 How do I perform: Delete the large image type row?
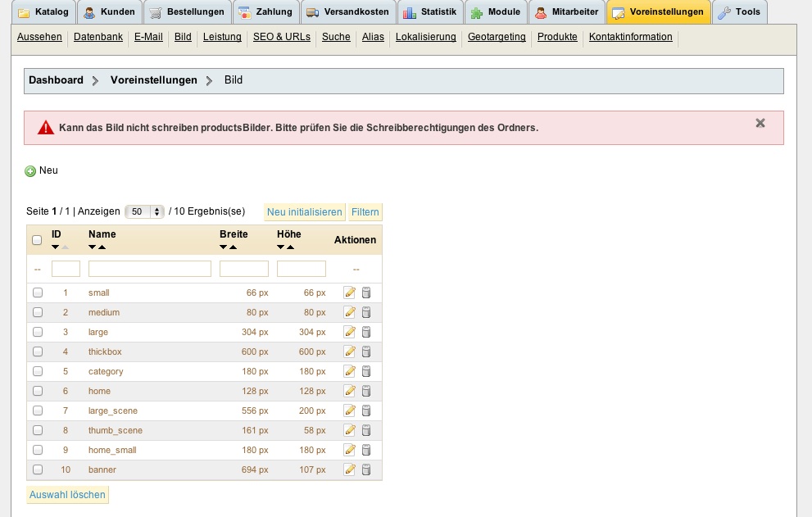(x=366, y=332)
